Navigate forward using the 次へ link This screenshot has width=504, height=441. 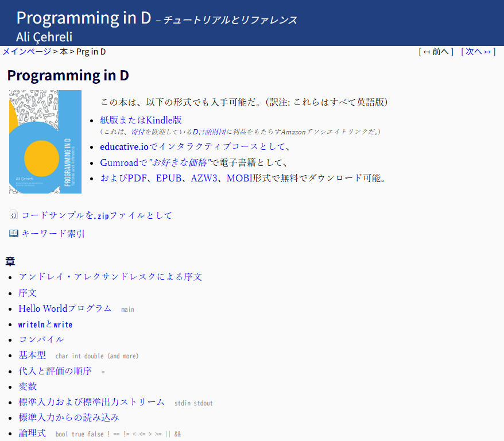tap(478, 51)
